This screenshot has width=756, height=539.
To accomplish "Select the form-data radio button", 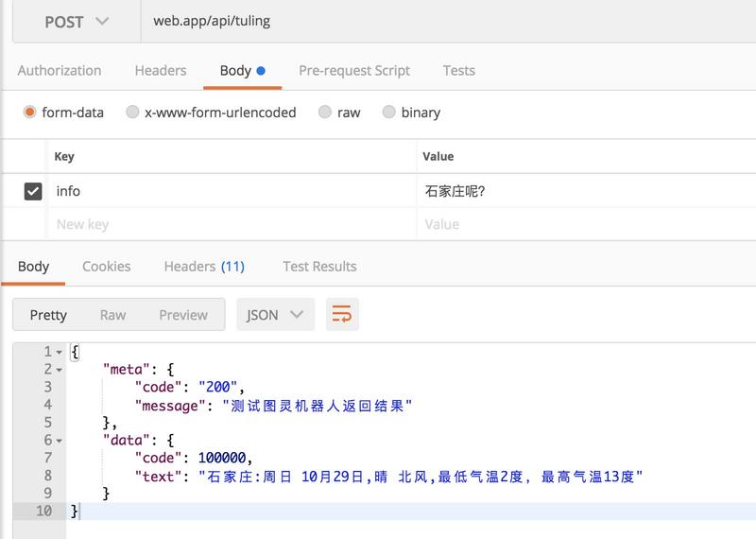I will point(29,112).
